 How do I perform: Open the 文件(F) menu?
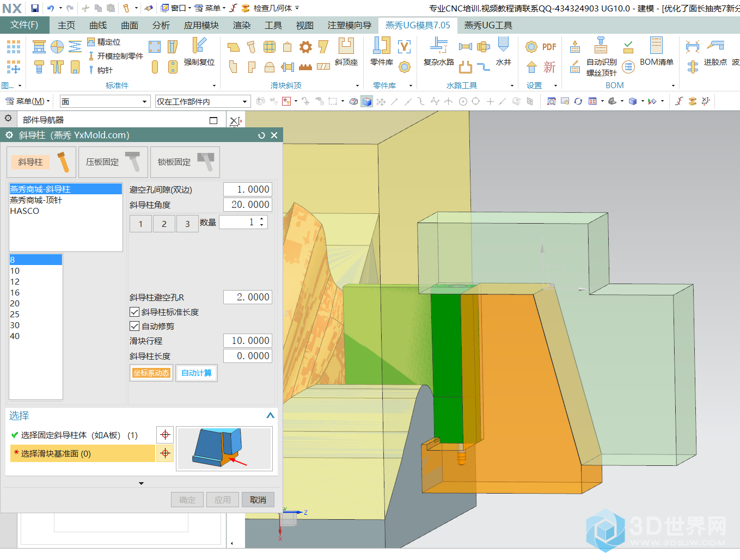click(25, 25)
